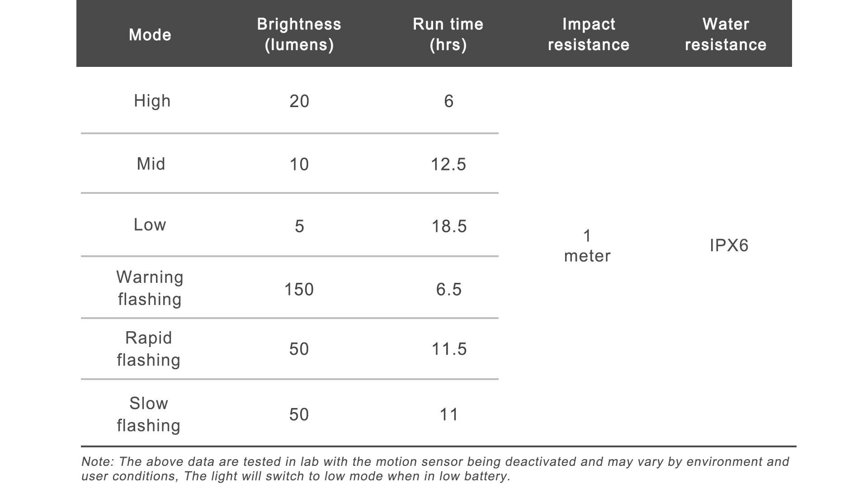
Task: Click the Water resistance header
Action: [726, 34]
